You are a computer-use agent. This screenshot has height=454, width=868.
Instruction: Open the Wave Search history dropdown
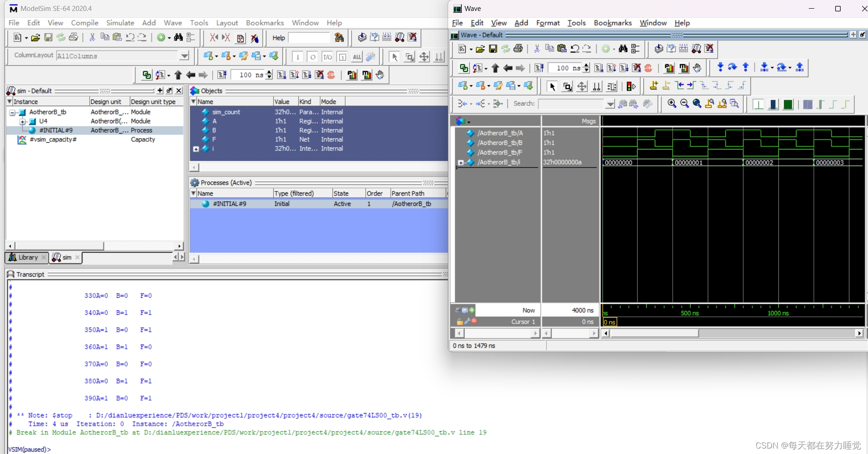point(610,104)
